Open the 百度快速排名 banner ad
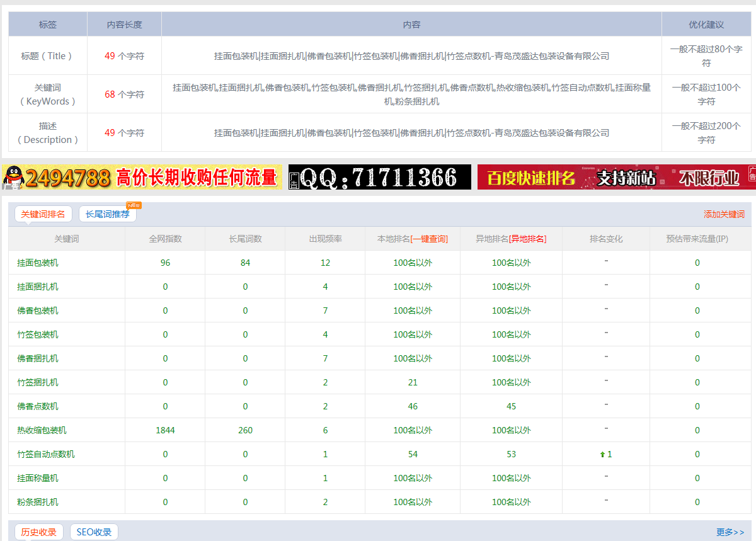 616,177
